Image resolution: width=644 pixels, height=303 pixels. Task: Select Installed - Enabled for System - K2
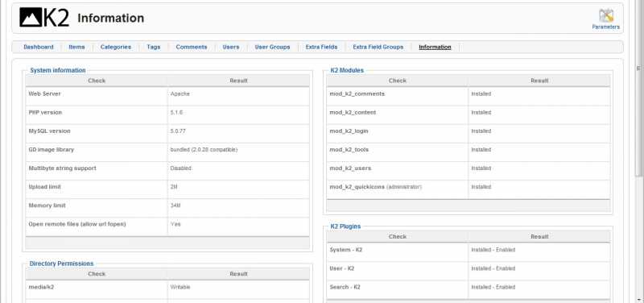click(493, 250)
